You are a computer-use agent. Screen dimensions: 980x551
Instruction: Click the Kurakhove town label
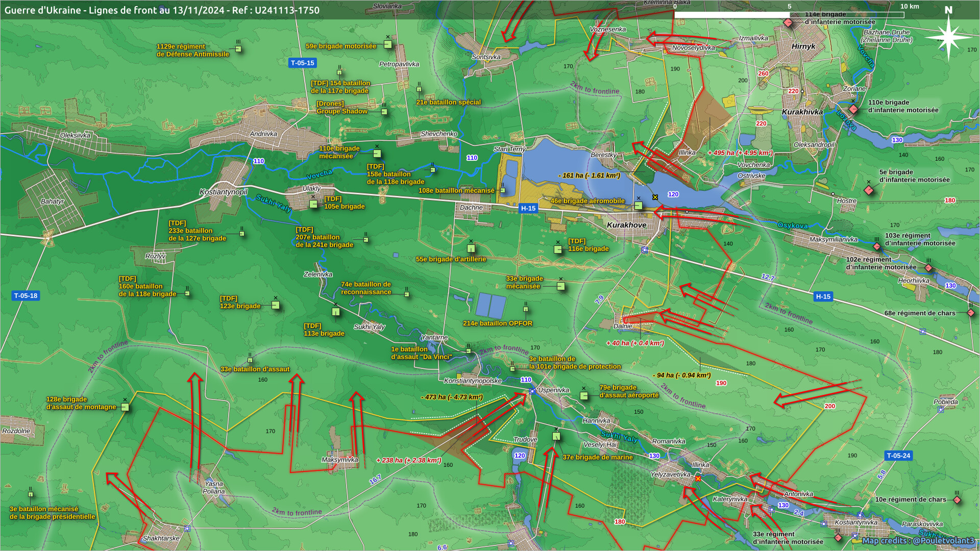626,225
